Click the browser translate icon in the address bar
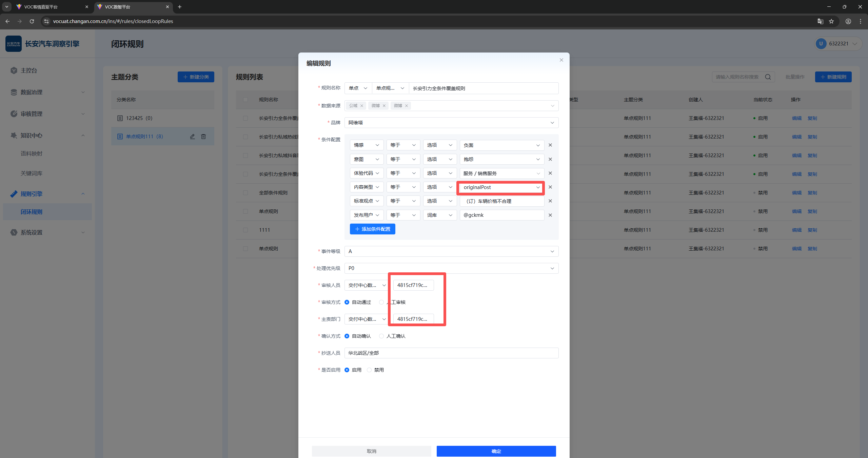 (820, 21)
